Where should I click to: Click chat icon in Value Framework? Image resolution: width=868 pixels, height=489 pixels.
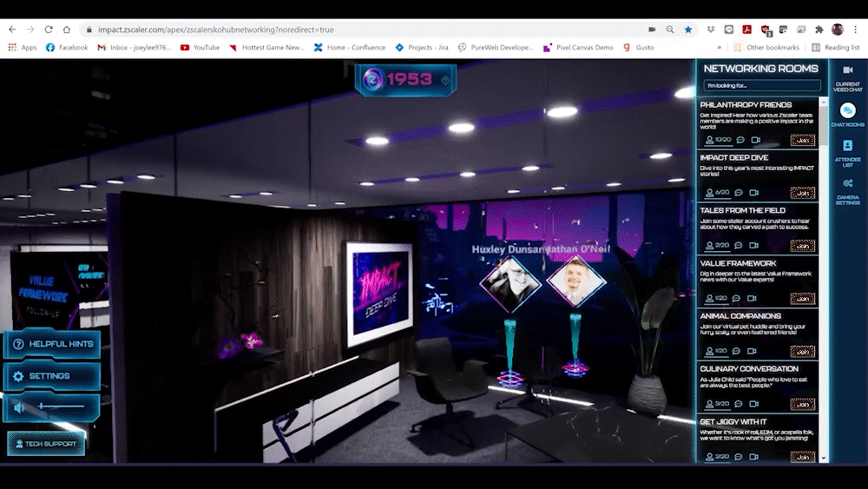(x=736, y=298)
